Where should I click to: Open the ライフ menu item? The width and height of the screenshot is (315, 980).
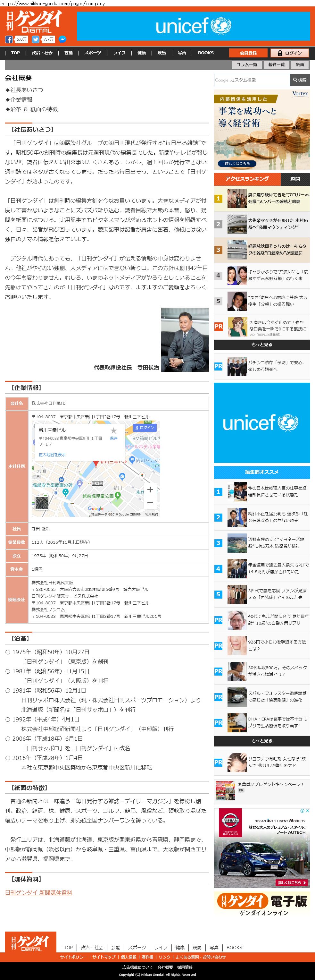click(119, 53)
